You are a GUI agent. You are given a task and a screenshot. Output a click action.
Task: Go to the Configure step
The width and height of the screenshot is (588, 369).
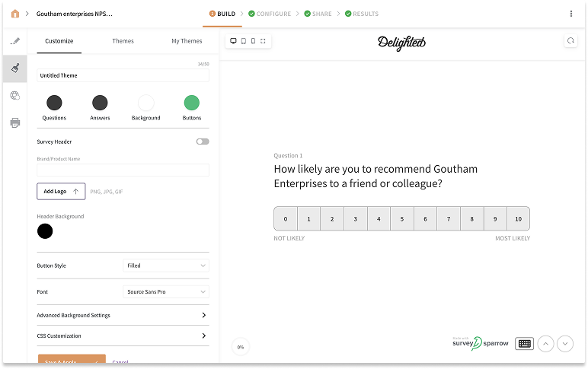tap(269, 14)
